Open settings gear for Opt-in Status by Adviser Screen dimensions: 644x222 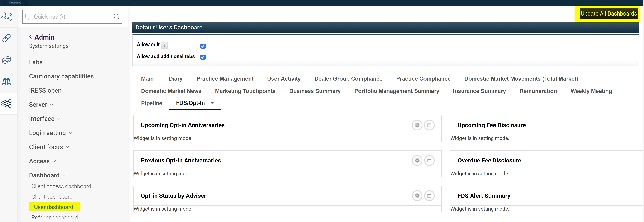[417, 196]
